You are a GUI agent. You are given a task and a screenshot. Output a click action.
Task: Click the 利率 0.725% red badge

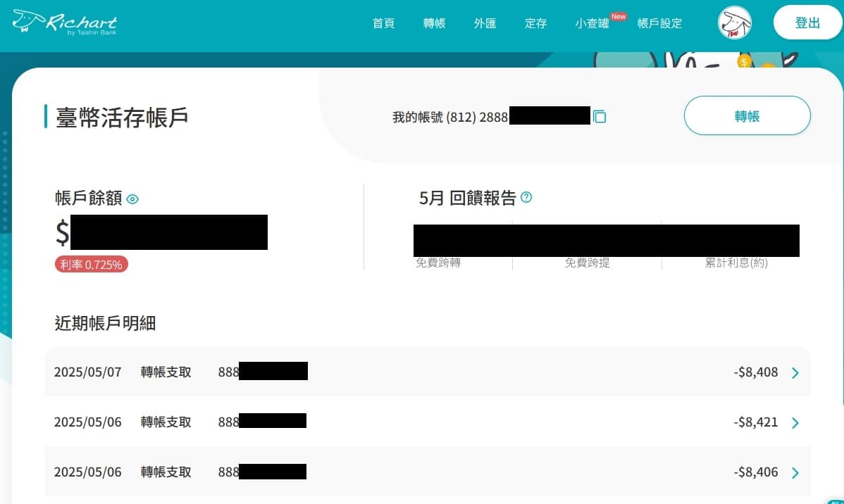pos(91,264)
